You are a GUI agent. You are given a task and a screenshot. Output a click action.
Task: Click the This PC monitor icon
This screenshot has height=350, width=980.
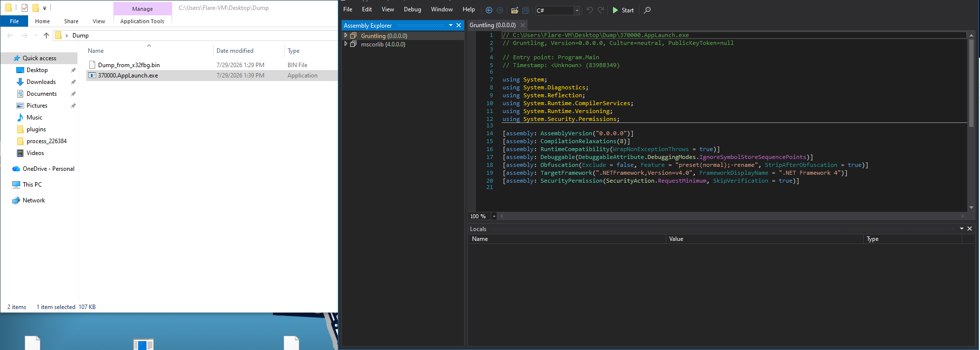tap(16, 185)
